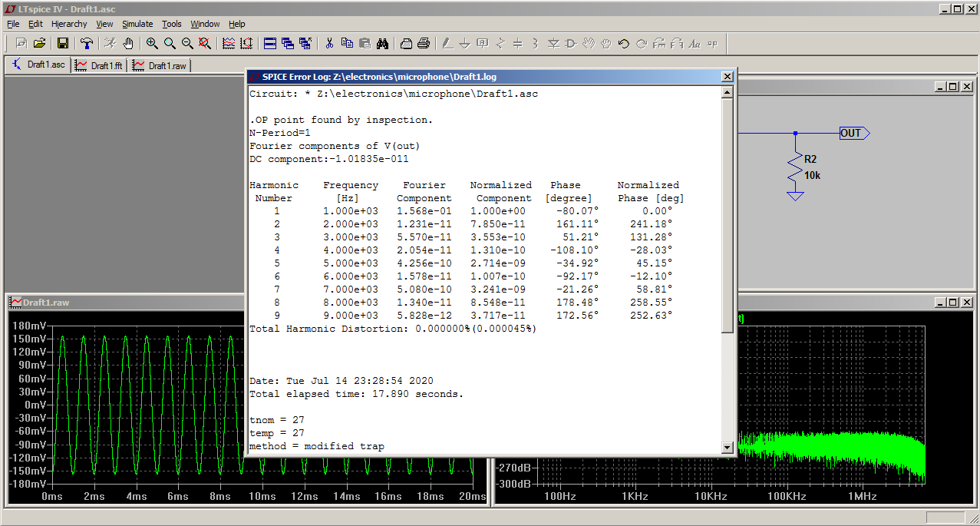Viewport: 980px width, 526px height.
Task: Click the 10ms label on time axis
Action: click(x=262, y=497)
